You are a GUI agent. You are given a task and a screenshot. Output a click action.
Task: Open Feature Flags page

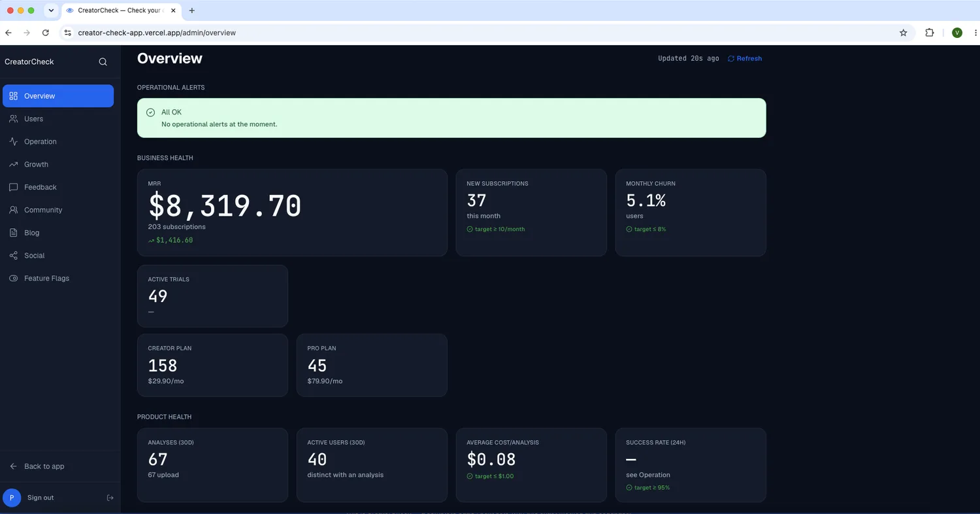coord(58,279)
